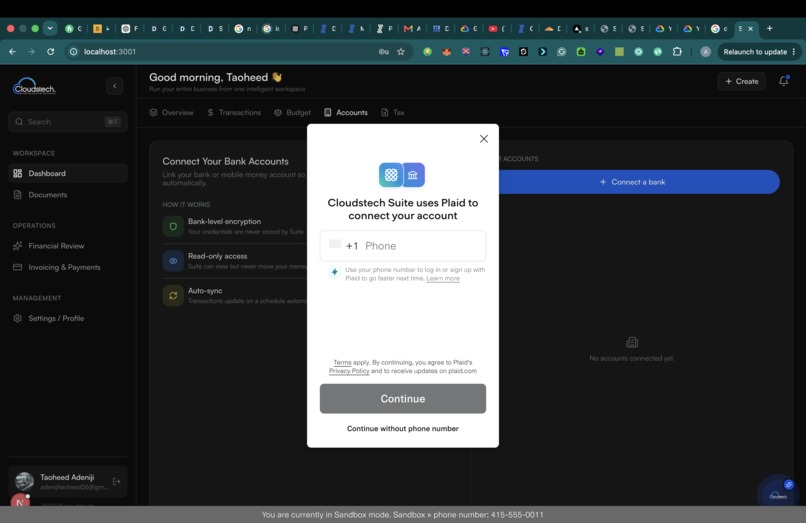Collapse the sidebar with the chevron button
The height and width of the screenshot is (523, 806).
point(115,86)
